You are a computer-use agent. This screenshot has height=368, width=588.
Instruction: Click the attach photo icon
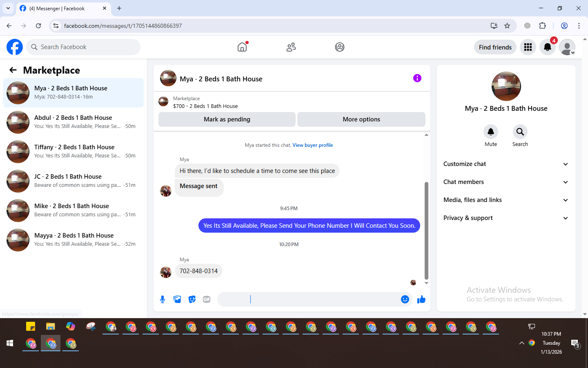point(177,299)
